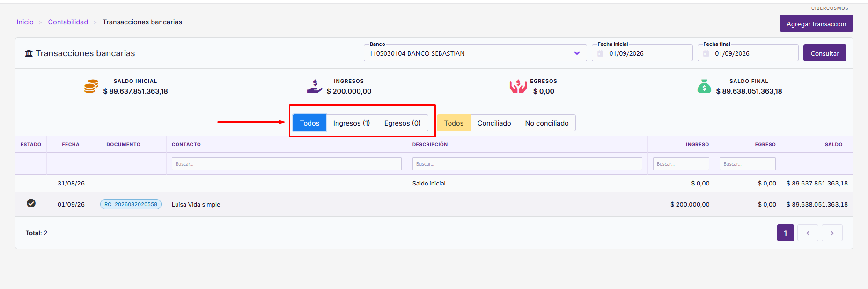Click the date 01/09/26 cell
Viewport: 868px width, 289px height.
click(x=71, y=205)
